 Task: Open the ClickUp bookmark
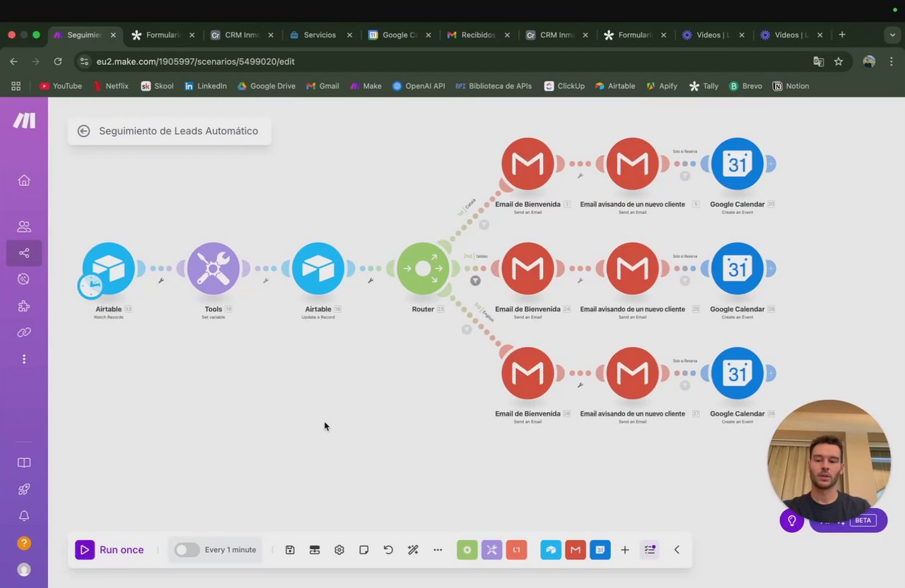[565, 86]
